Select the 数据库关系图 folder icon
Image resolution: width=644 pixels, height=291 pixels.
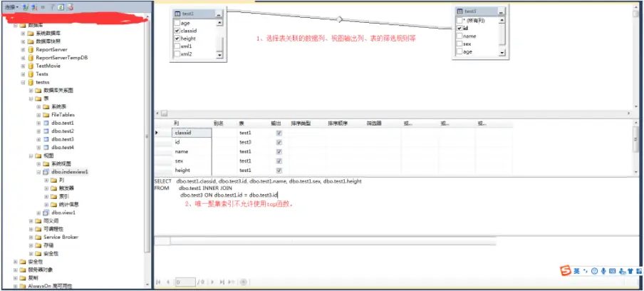pyautogui.click(x=38, y=91)
